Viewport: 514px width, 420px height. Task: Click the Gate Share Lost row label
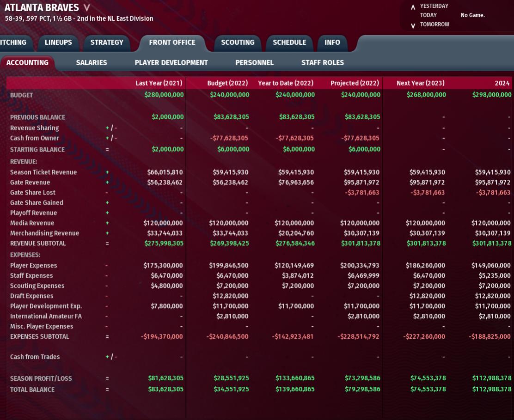[x=32, y=192]
